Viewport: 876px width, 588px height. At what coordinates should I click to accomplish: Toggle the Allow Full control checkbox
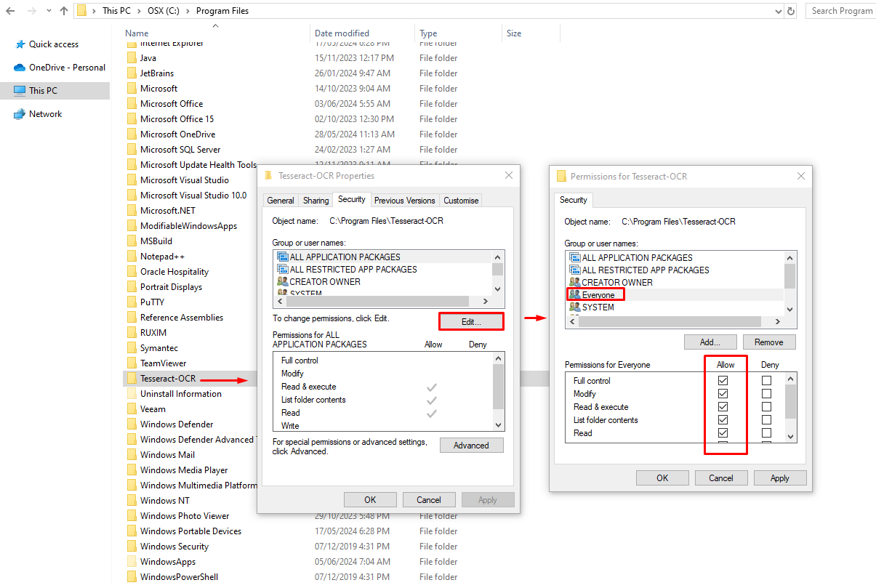[723, 381]
